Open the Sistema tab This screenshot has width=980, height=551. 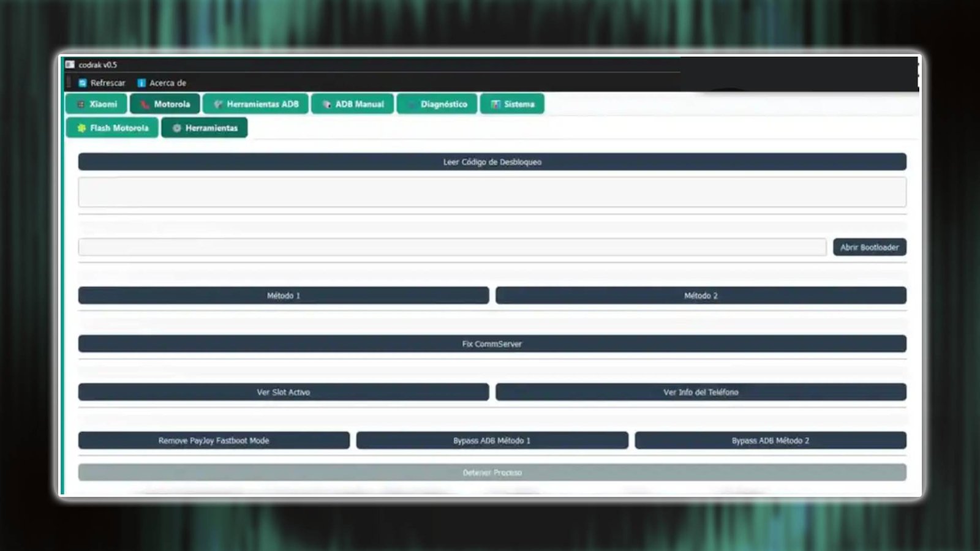point(512,104)
